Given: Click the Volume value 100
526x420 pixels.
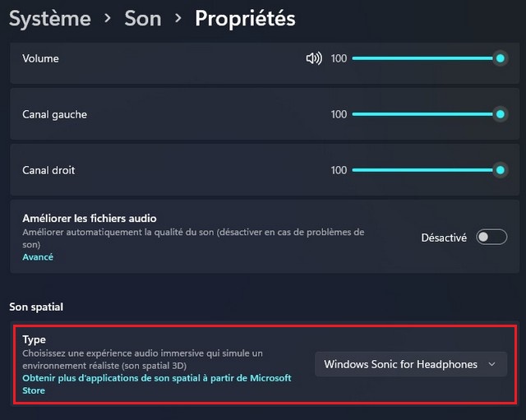Looking at the screenshot, I should click(339, 59).
